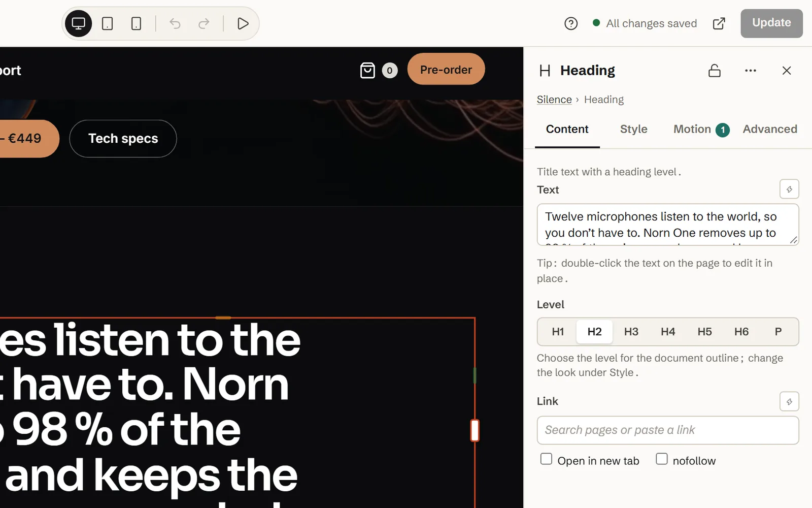Open dynamic data icon next to Text
Image resolution: width=812 pixels, height=508 pixels.
click(x=789, y=189)
